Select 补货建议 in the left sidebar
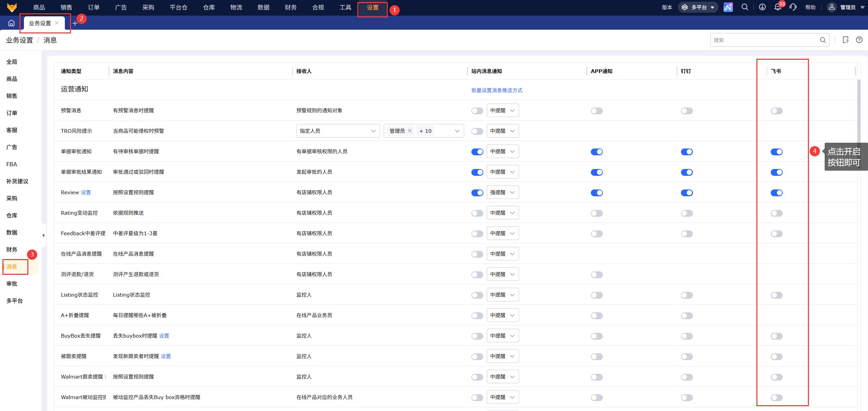Viewport: 868px width, 411px height. click(17, 181)
